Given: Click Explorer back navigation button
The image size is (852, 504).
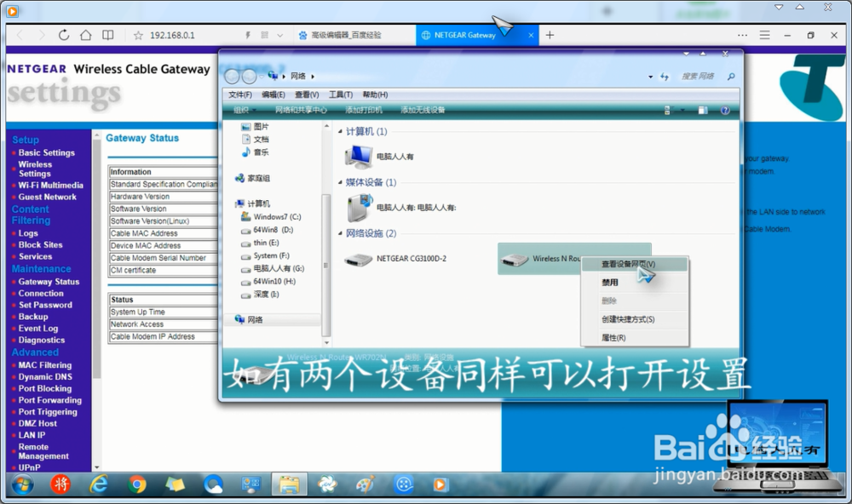Looking at the screenshot, I should pos(232,77).
